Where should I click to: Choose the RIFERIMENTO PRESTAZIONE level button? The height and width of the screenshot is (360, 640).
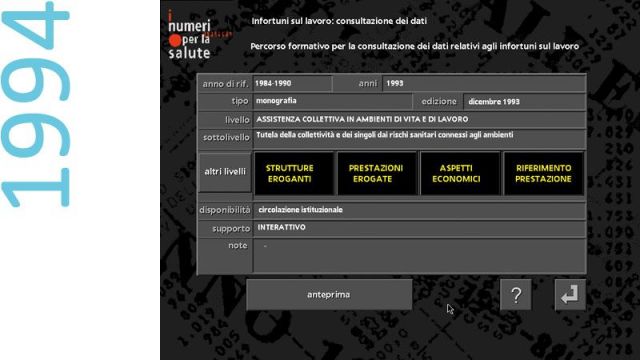click(x=543, y=173)
